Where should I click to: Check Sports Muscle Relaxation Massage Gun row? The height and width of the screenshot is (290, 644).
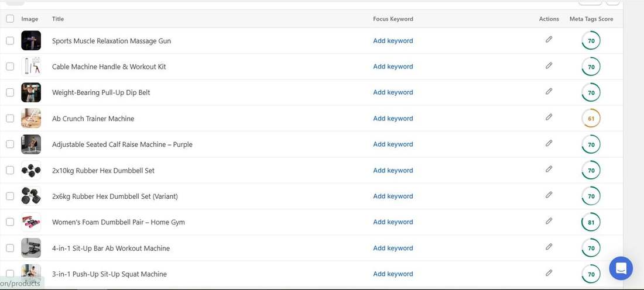(x=10, y=40)
